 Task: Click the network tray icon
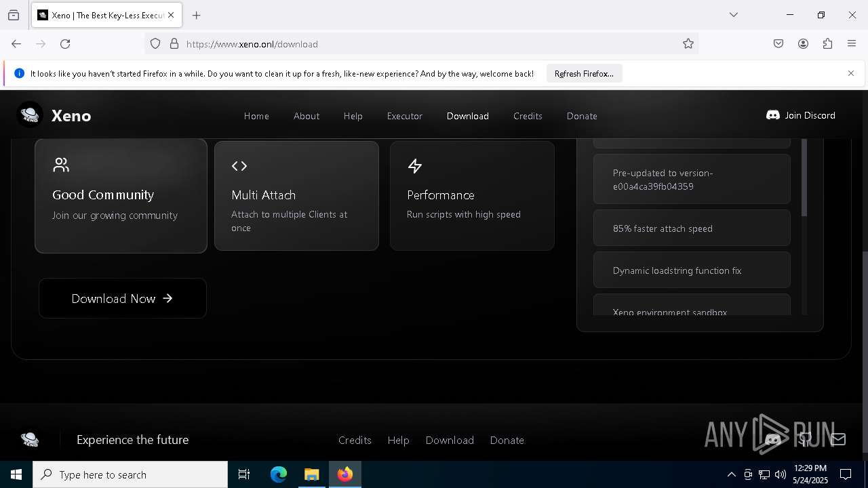tap(764, 474)
